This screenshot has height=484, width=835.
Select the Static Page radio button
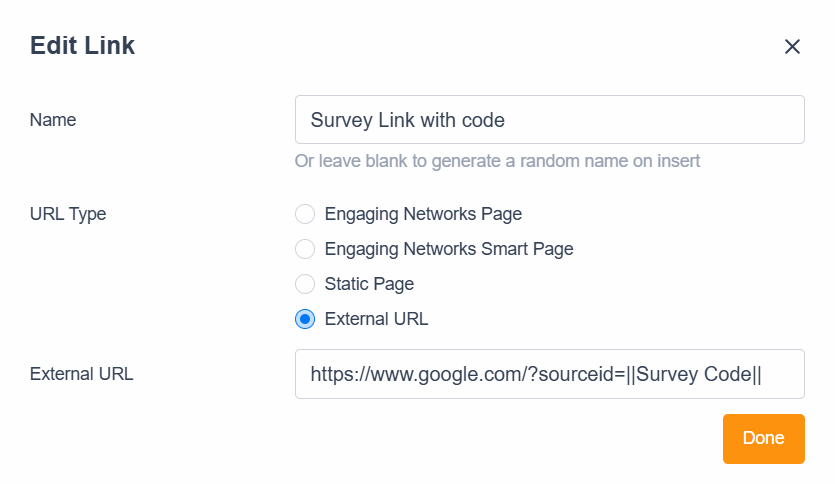pyautogui.click(x=305, y=284)
